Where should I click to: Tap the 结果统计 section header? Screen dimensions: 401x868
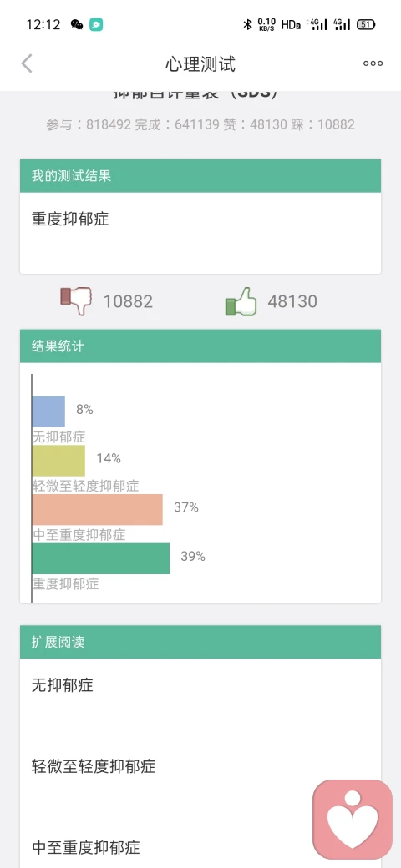point(200,346)
